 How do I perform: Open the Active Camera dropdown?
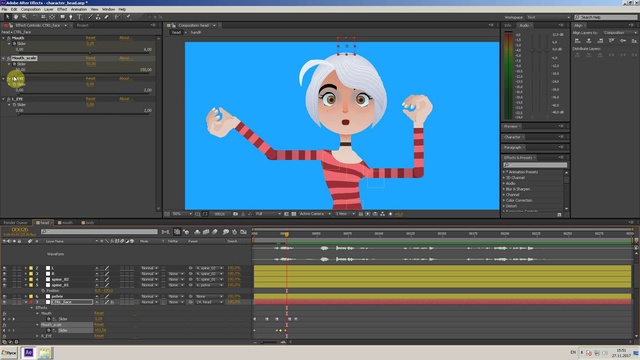coord(315,214)
